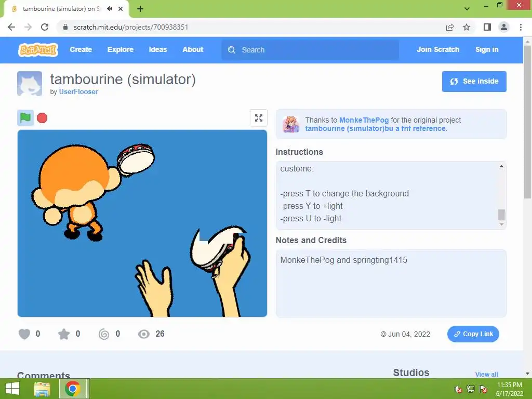Open File Explorer from the taskbar
The image size is (532, 399).
point(42,389)
